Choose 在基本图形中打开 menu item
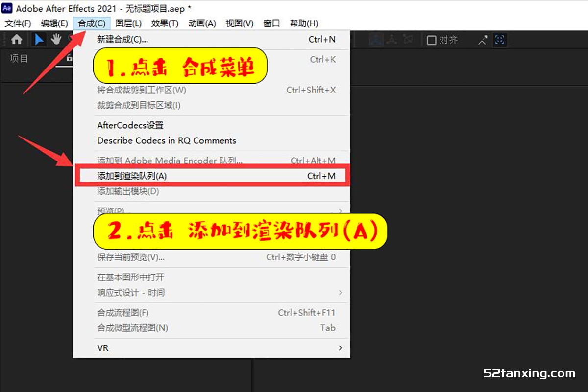Viewport: 588px width, 392px height. (x=212, y=277)
